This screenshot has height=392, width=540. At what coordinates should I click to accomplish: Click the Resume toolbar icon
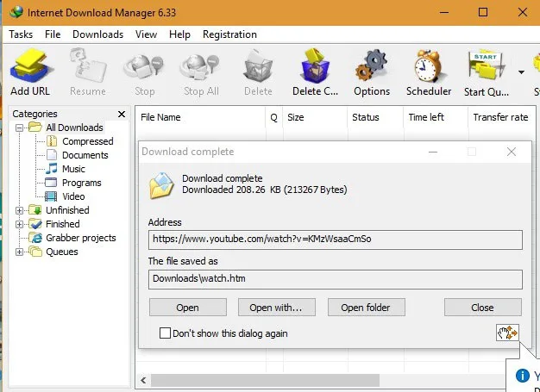[87, 65]
